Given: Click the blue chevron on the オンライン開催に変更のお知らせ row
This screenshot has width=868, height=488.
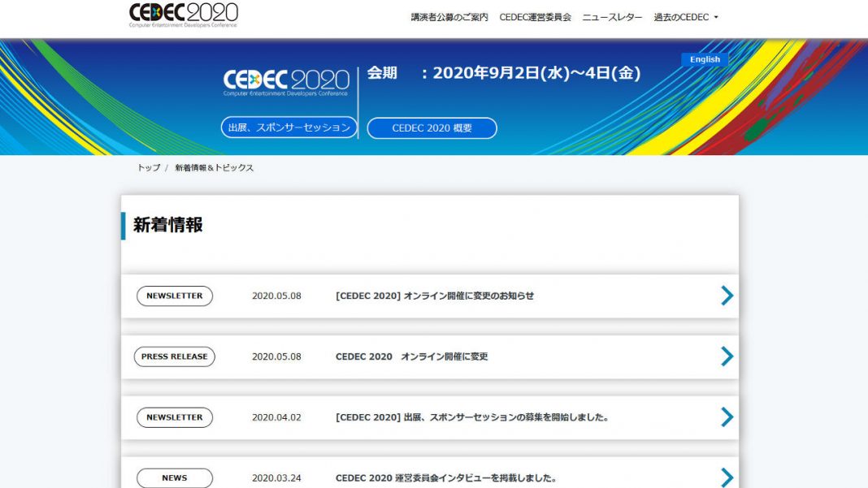Looking at the screenshot, I should [x=726, y=296].
